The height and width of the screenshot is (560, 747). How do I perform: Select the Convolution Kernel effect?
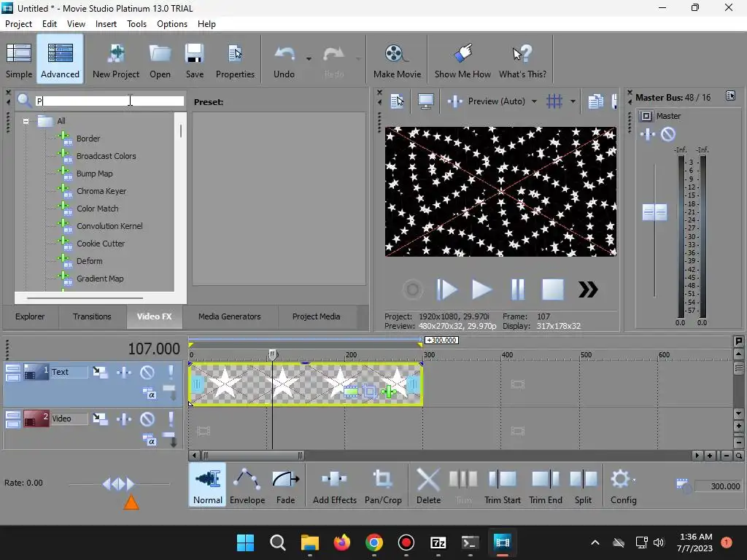click(x=109, y=226)
